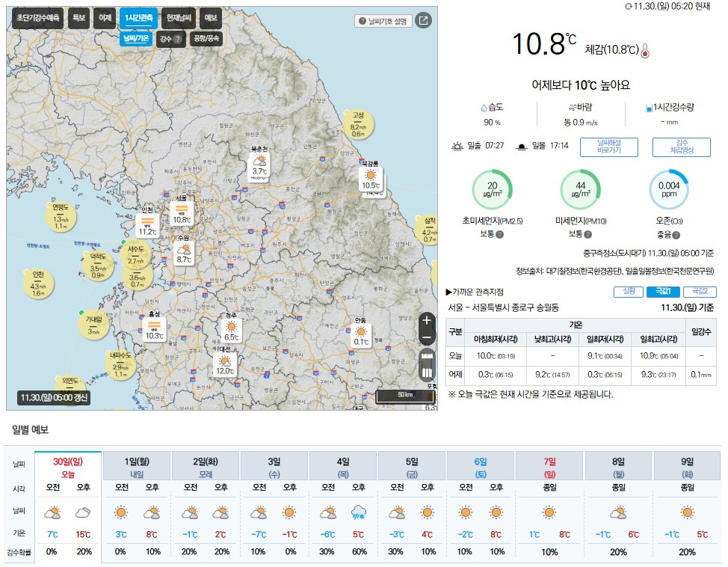Open the map legend icon
Viewport: 728px width, 567px height.
tap(427, 373)
